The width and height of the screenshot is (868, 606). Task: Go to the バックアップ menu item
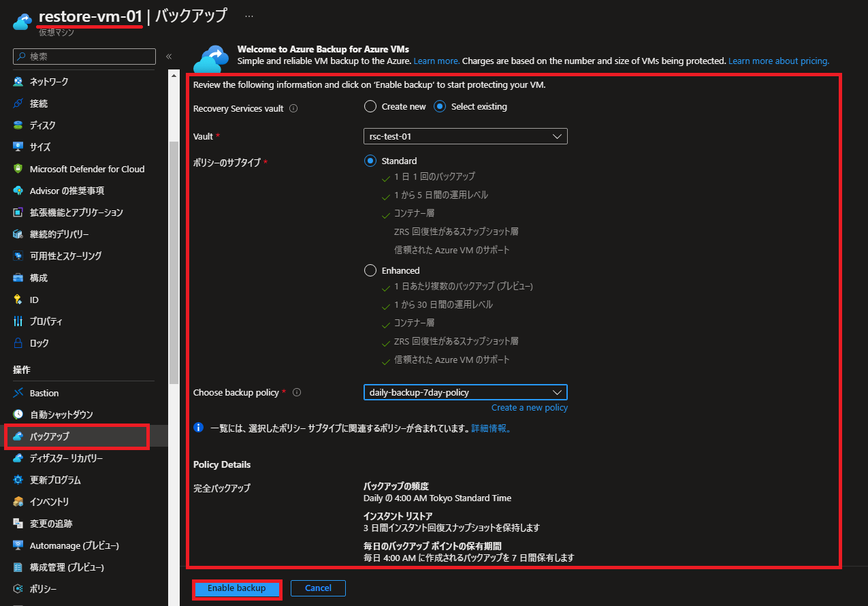pyautogui.click(x=84, y=436)
